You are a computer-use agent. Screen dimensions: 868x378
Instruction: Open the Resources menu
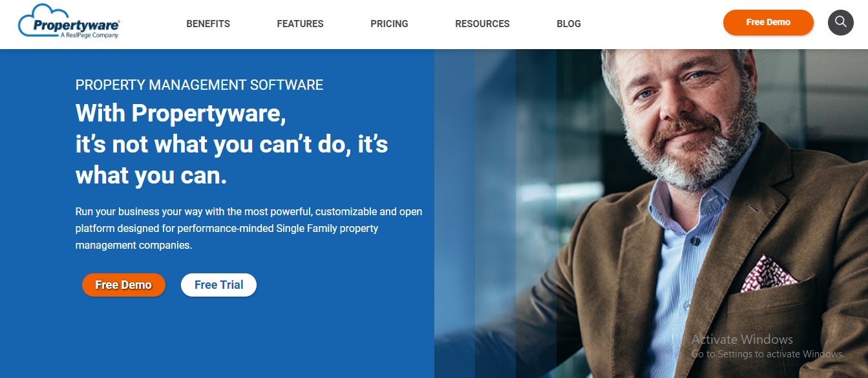pos(482,24)
